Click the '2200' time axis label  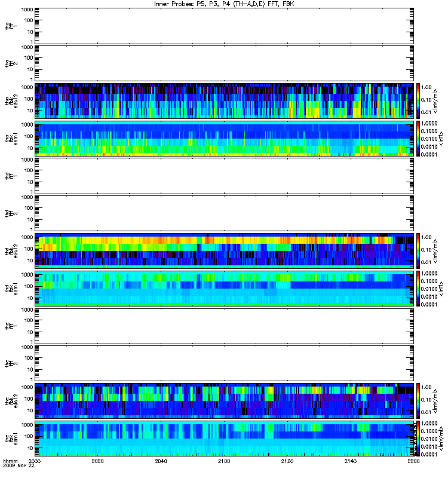tap(413, 461)
